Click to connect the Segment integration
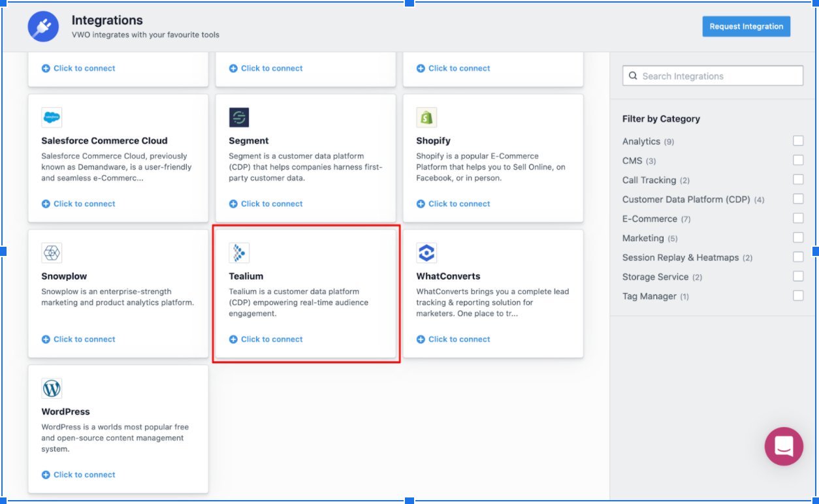This screenshot has height=504, width=819. (266, 204)
